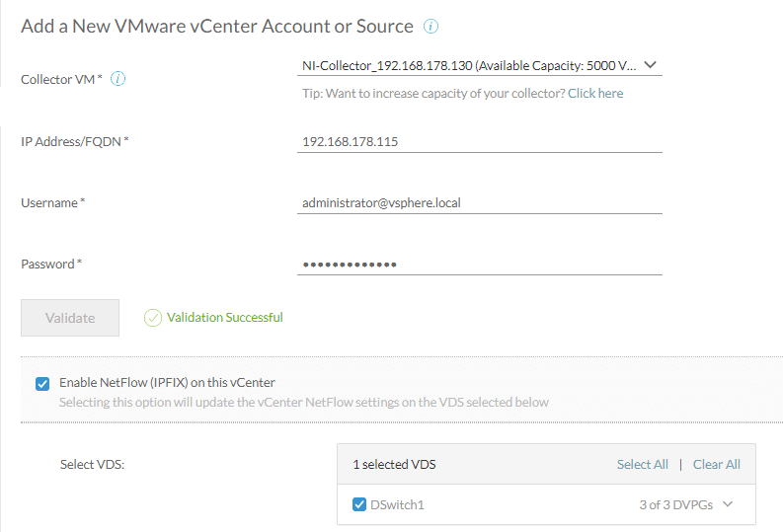This screenshot has width=783, height=532.
Task: Click the Validate button
Action: (x=70, y=318)
